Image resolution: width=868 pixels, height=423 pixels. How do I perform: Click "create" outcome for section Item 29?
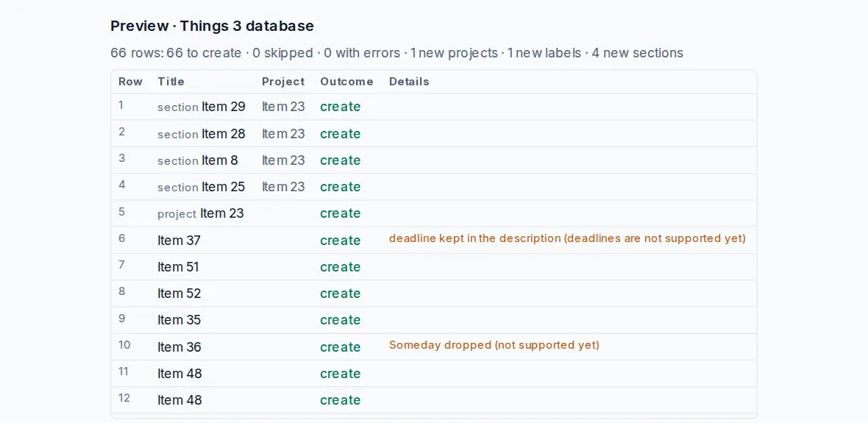coord(341,107)
